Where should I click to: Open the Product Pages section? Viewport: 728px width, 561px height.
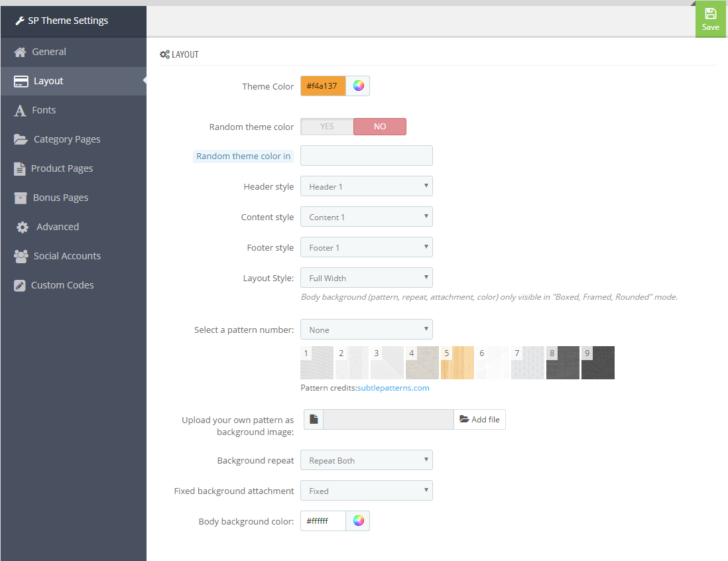click(62, 168)
